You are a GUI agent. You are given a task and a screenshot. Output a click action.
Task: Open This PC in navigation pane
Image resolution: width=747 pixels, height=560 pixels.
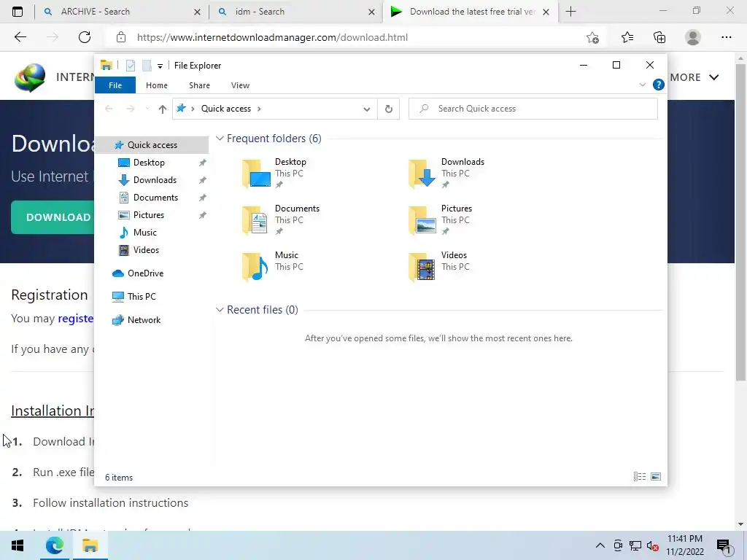pos(141,296)
